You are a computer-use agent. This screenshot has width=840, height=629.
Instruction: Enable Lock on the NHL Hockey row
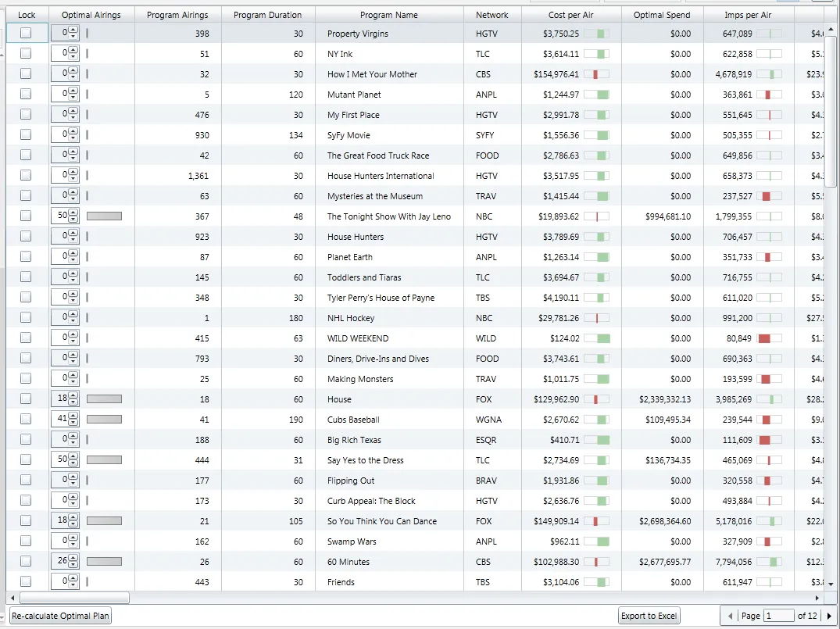click(26, 318)
